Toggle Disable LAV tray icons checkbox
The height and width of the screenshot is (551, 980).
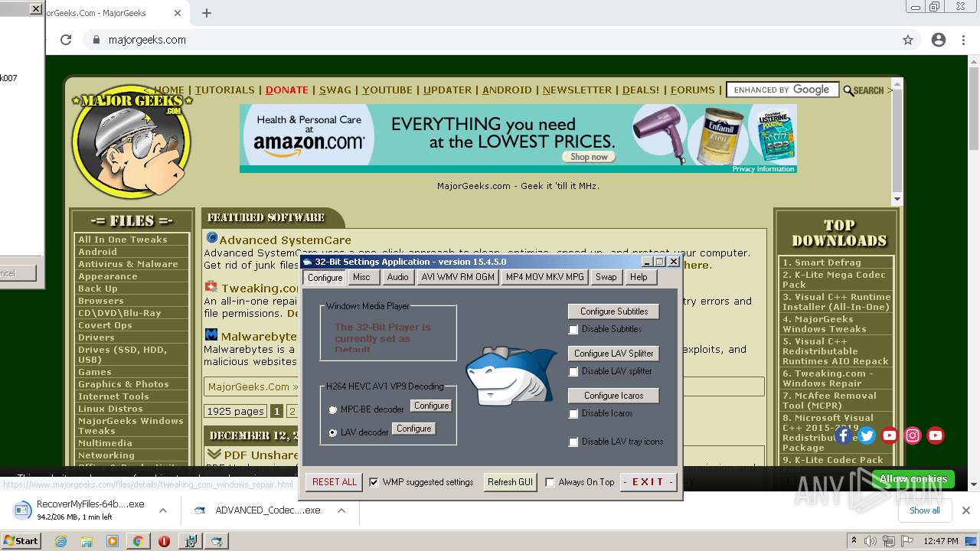573,442
